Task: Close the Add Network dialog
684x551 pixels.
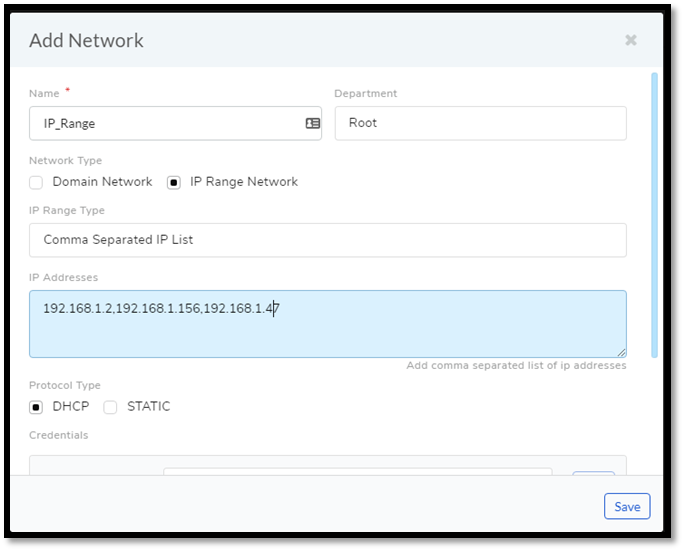Action: [631, 40]
